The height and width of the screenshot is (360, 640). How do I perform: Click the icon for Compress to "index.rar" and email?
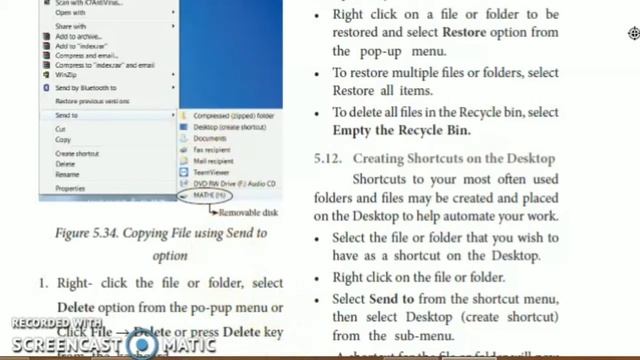tap(47, 65)
